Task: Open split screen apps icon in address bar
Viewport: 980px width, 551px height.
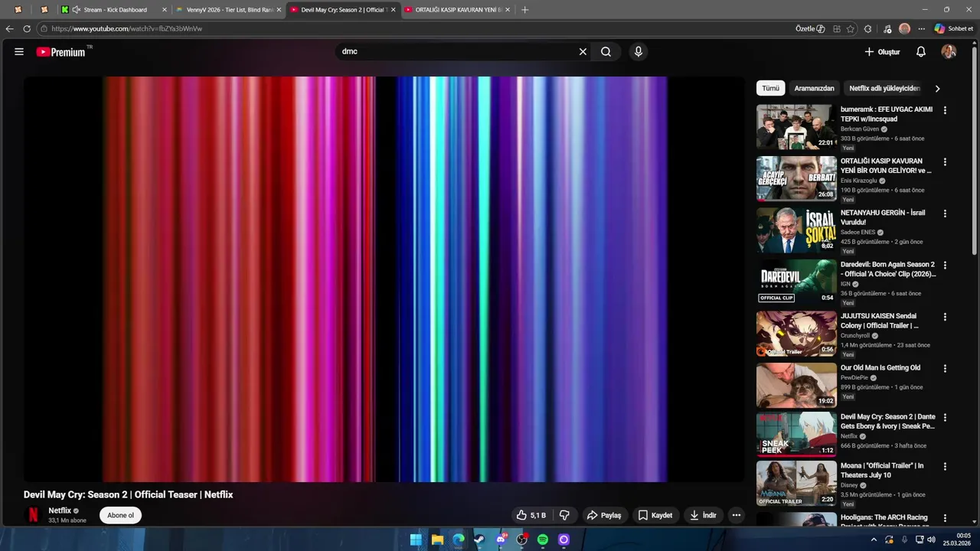Action: tap(837, 28)
